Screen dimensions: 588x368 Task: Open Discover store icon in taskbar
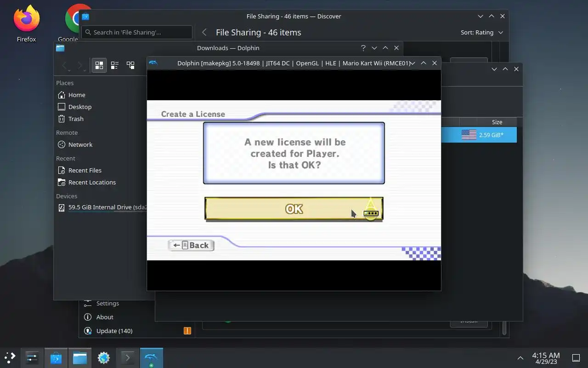pyautogui.click(x=56, y=357)
